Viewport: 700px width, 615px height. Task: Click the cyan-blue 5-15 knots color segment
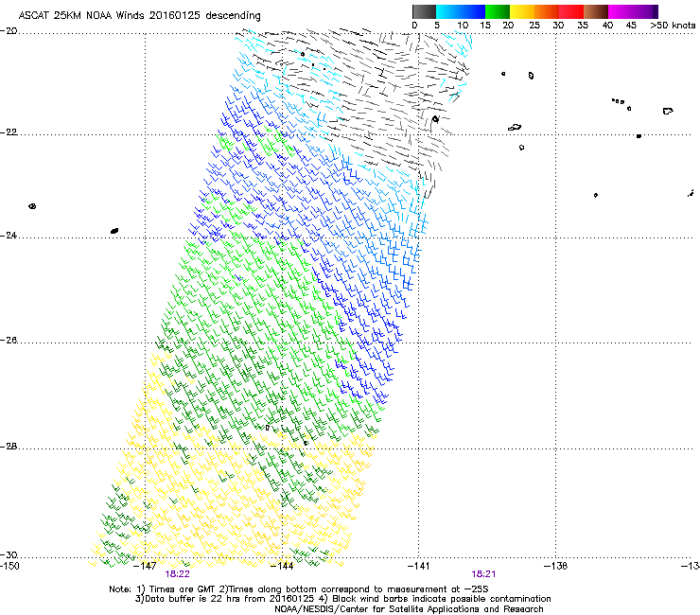(x=461, y=11)
